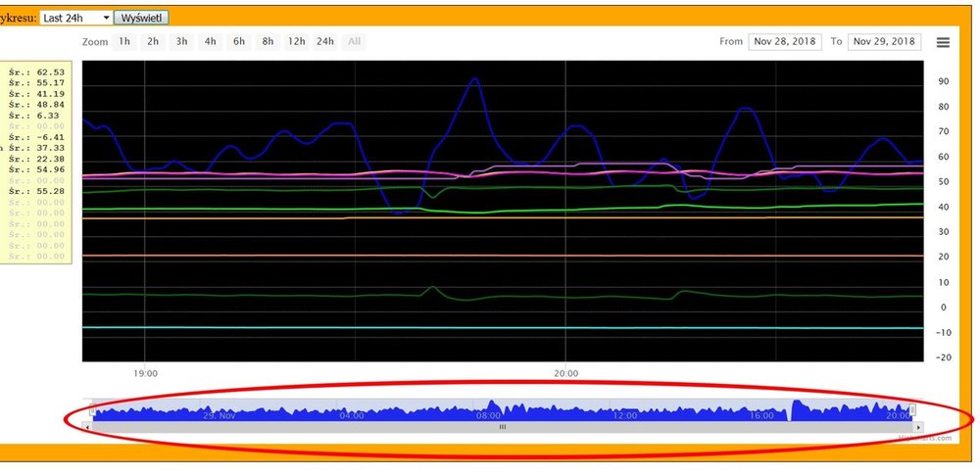Viewport: 980px width, 475px height.
Task: Choose the 4h zoom range
Action: (x=210, y=42)
